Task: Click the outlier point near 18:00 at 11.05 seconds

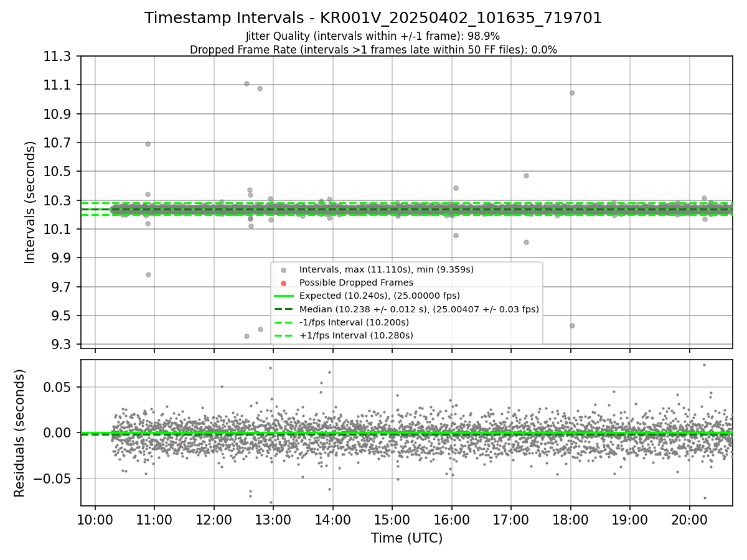Action: 572,93
